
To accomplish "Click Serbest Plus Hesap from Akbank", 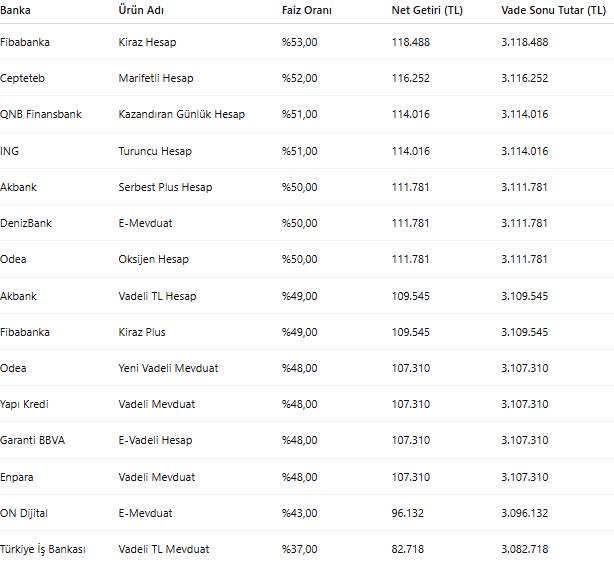I will pos(165,187).
